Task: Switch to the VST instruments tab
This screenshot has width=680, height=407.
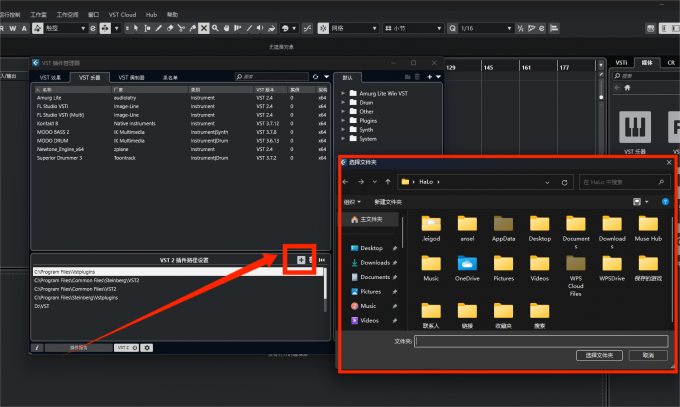Action: (x=89, y=77)
